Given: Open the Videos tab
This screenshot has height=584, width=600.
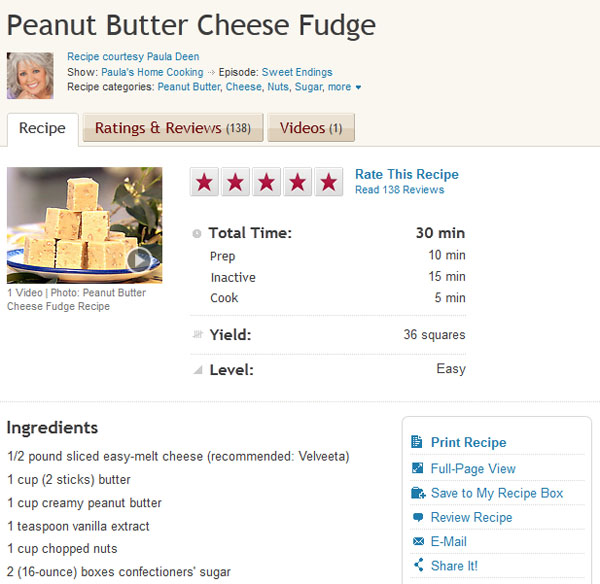Looking at the screenshot, I should pos(311,128).
